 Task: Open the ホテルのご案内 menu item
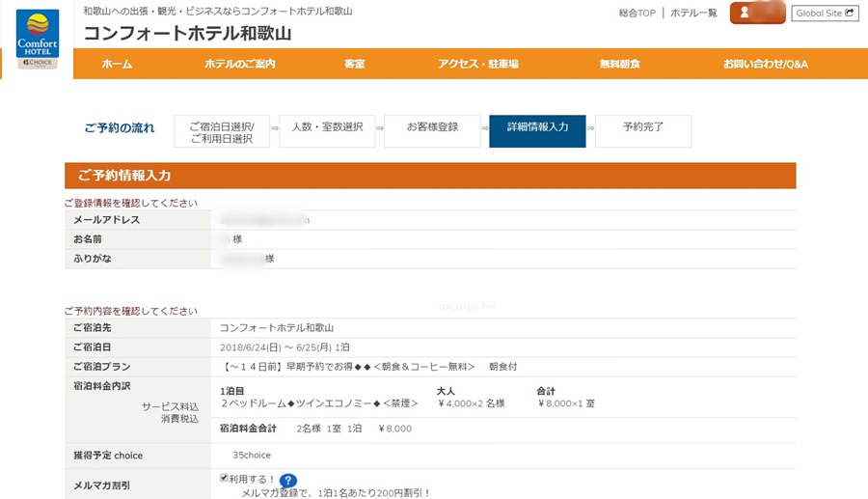point(240,64)
